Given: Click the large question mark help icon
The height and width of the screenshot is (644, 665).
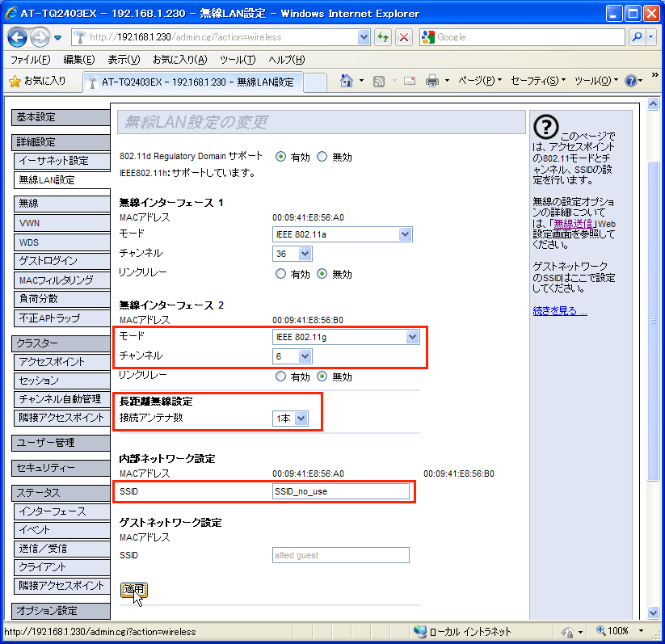Looking at the screenshot, I should pos(546,127).
